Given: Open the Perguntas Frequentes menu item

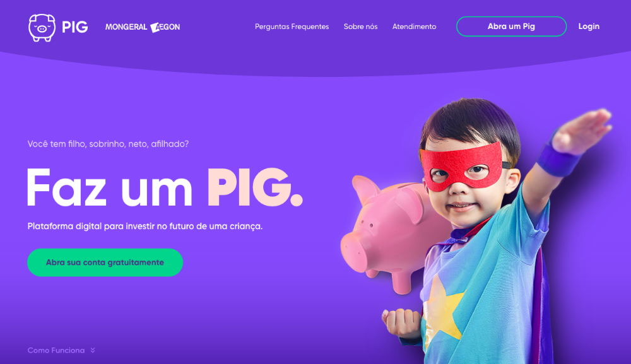Looking at the screenshot, I should pos(292,26).
